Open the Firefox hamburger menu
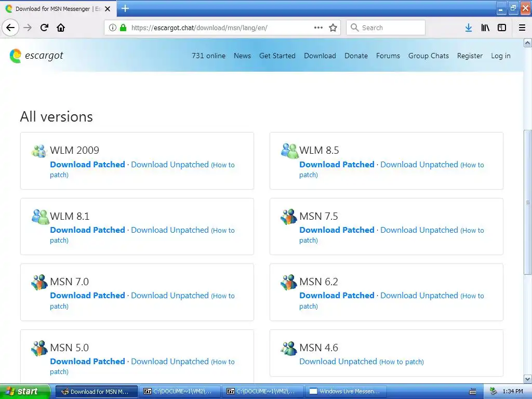Image resolution: width=532 pixels, height=399 pixels. point(522,28)
